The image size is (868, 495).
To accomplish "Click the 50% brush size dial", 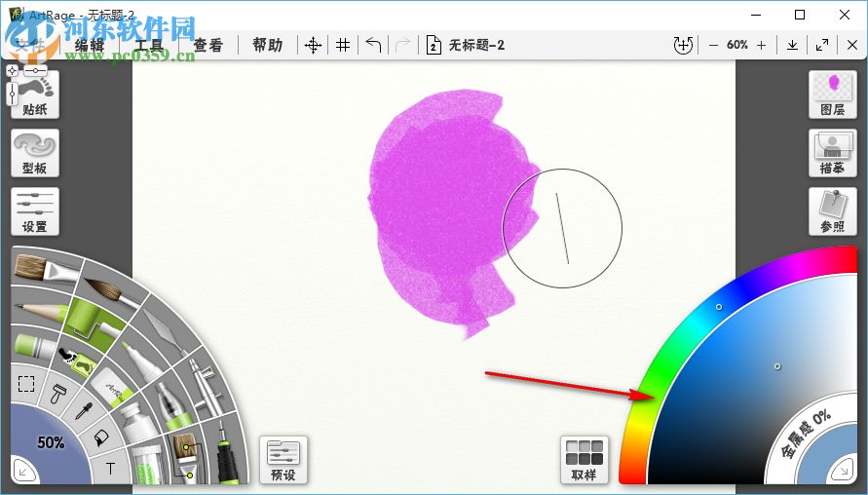I will click(51, 443).
